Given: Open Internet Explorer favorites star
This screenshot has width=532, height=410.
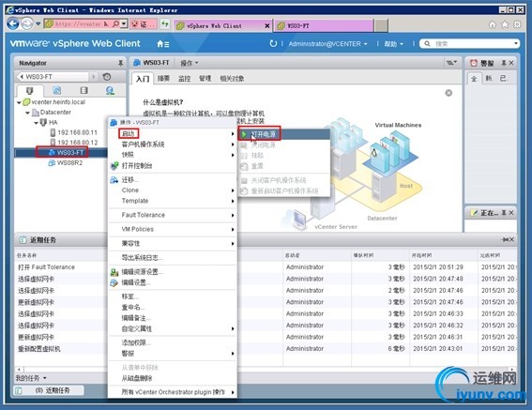Looking at the screenshot, I should coord(505,24).
